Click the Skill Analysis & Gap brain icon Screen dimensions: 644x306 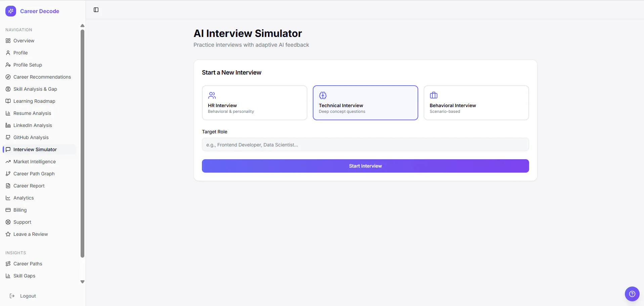click(x=8, y=89)
